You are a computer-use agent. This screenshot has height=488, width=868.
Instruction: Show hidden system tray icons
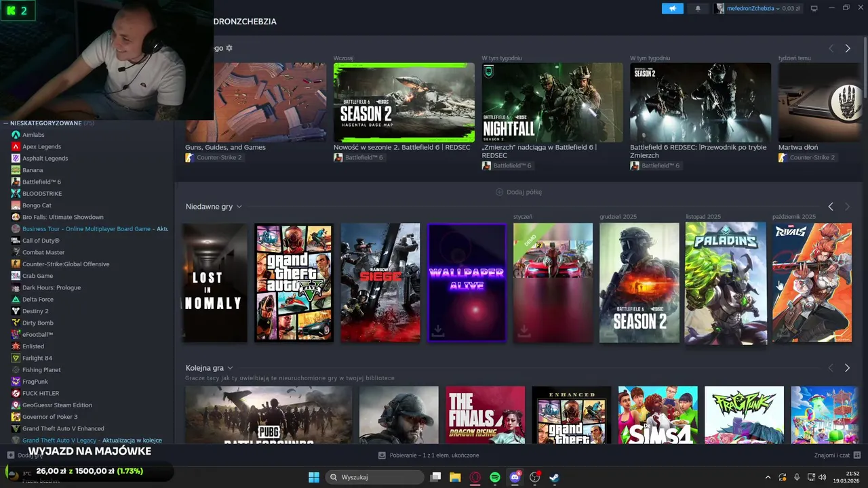pos(768,477)
